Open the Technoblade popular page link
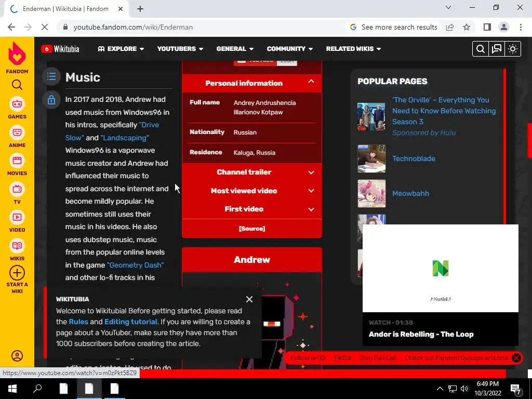This screenshot has width=532, height=399. 414,158
